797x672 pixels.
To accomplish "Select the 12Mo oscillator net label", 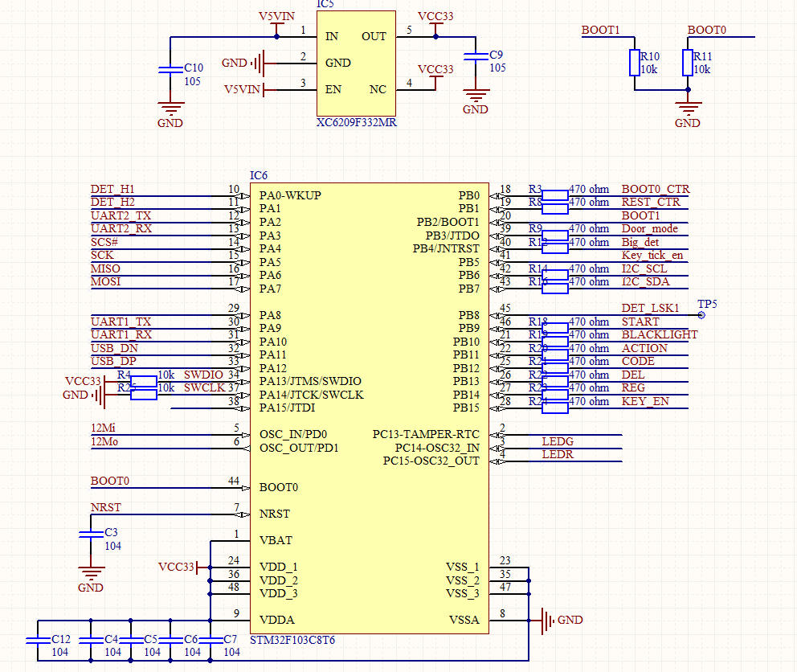I will pos(104,441).
